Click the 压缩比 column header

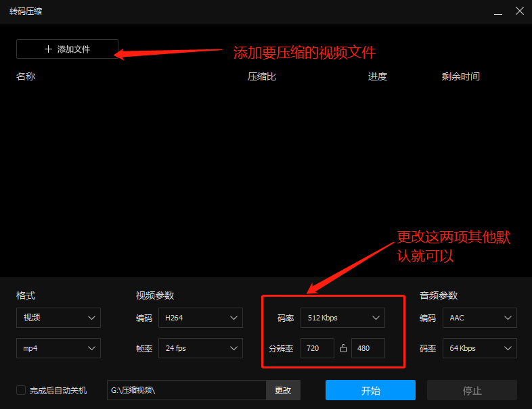tap(262, 76)
